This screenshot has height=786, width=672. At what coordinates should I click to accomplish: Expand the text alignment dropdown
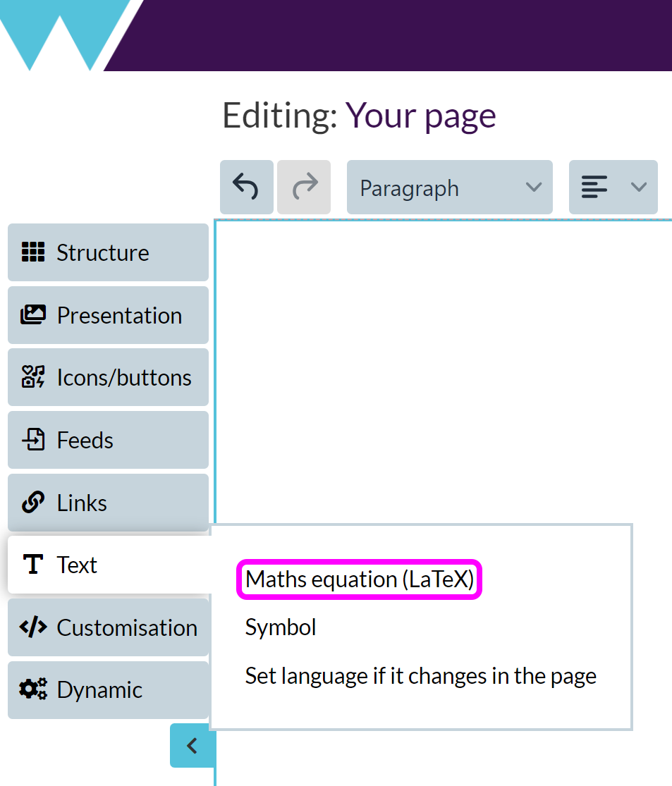pyautogui.click(x=638, y=188)
